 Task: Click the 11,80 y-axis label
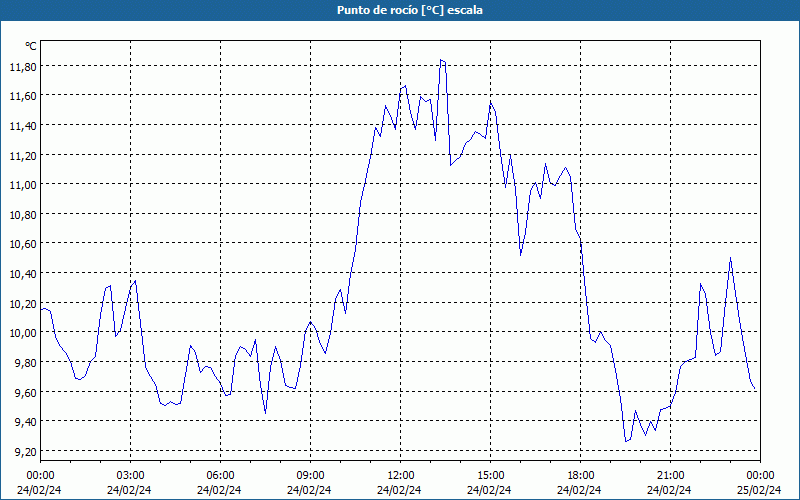coord(23,66)
